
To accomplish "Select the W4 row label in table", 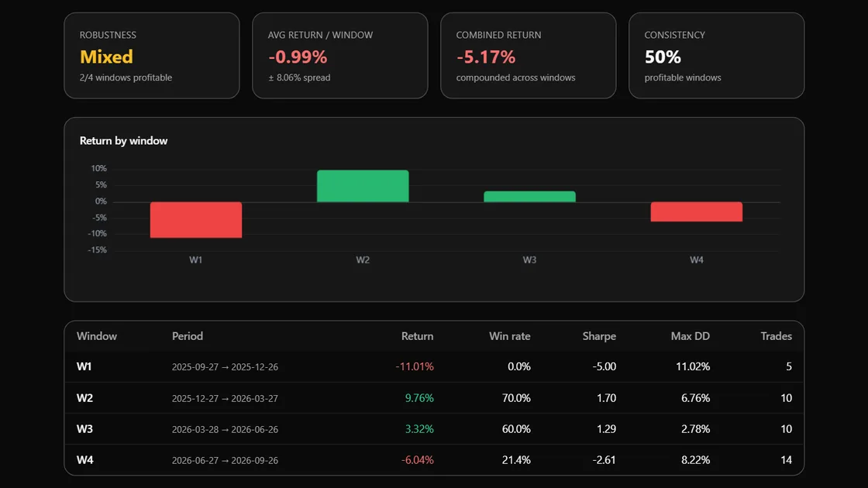I will tap(84, 460).
